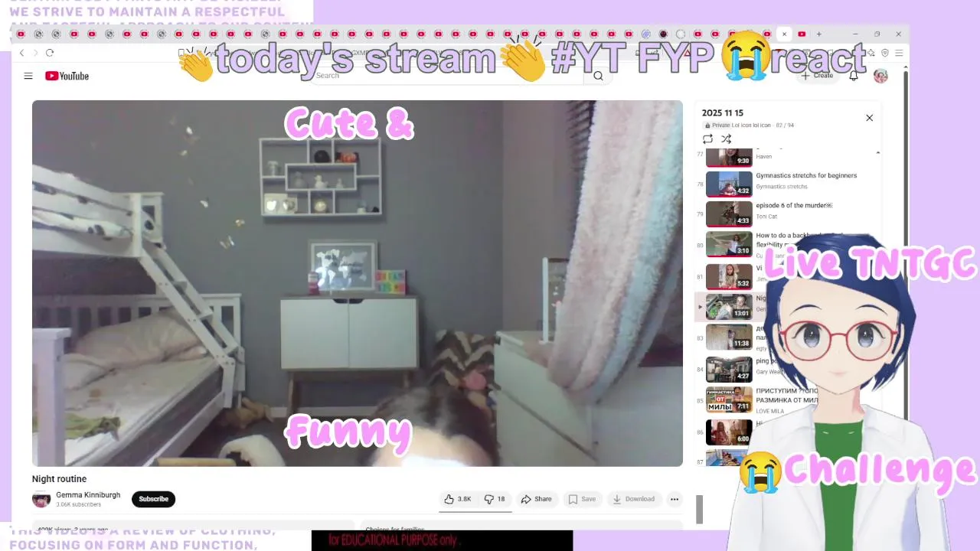
Task: Click the Night routine video title
Action: (x=59, y=479)
